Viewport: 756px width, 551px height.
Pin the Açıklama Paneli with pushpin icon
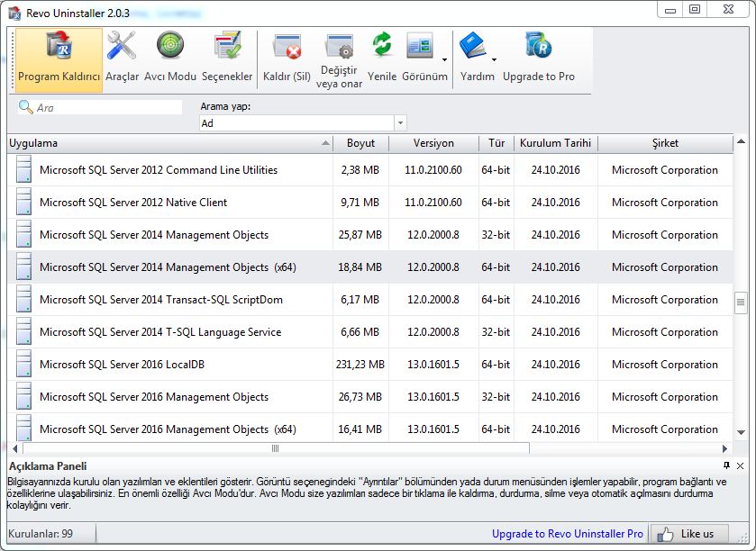click(726, 465)
